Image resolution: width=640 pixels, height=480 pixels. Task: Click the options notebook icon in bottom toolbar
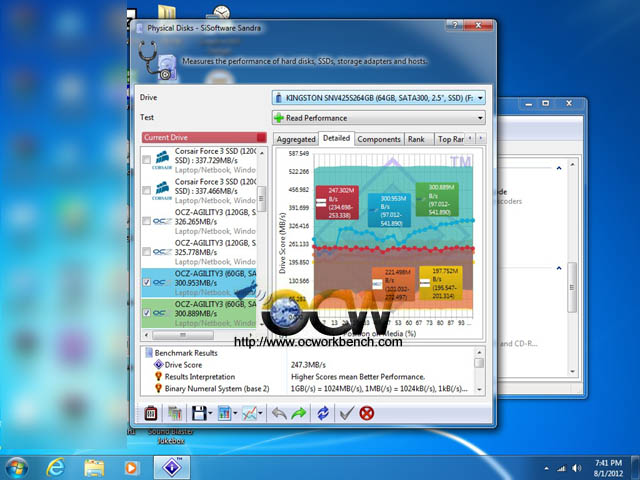151,413
